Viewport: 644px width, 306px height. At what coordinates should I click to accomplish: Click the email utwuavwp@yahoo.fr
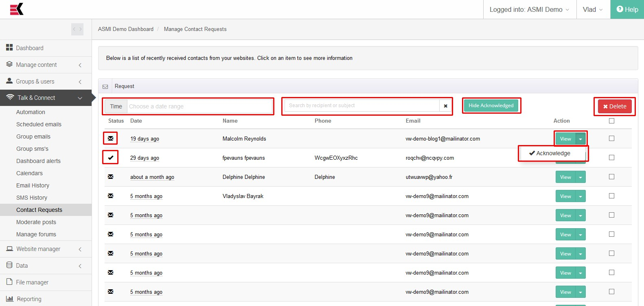(429, 177)
